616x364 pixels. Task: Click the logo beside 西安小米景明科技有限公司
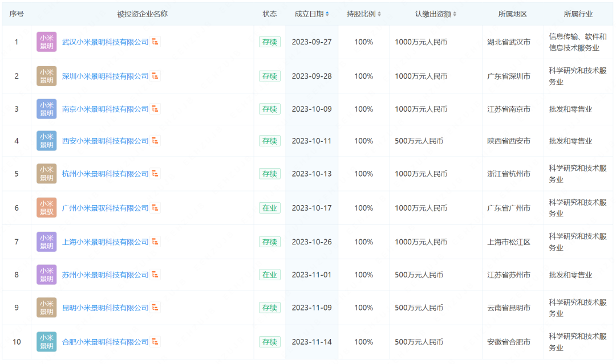46,141
